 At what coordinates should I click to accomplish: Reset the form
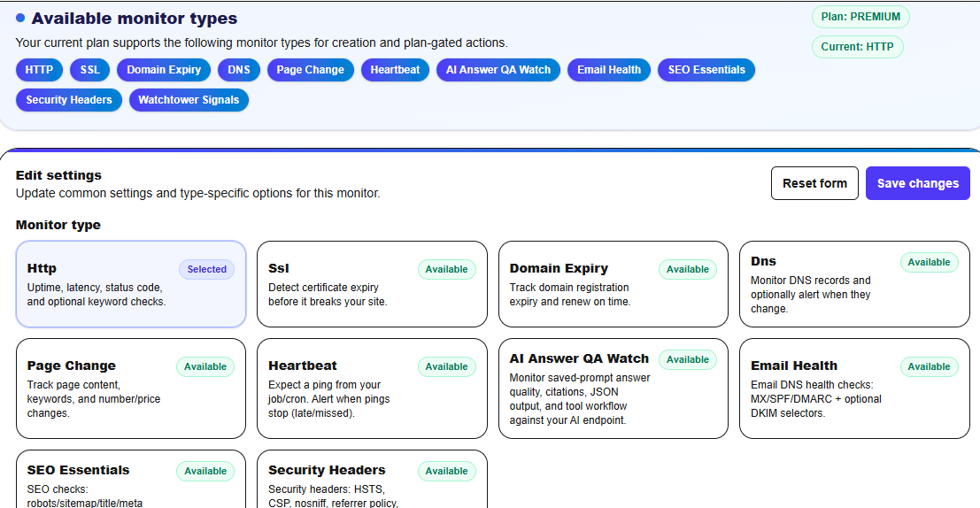pos(814,183)
